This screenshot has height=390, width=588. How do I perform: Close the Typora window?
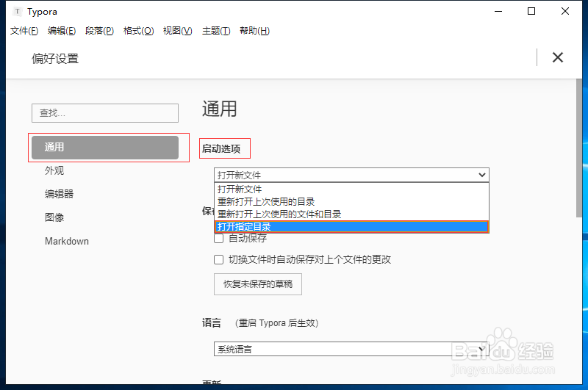point(564,11)
